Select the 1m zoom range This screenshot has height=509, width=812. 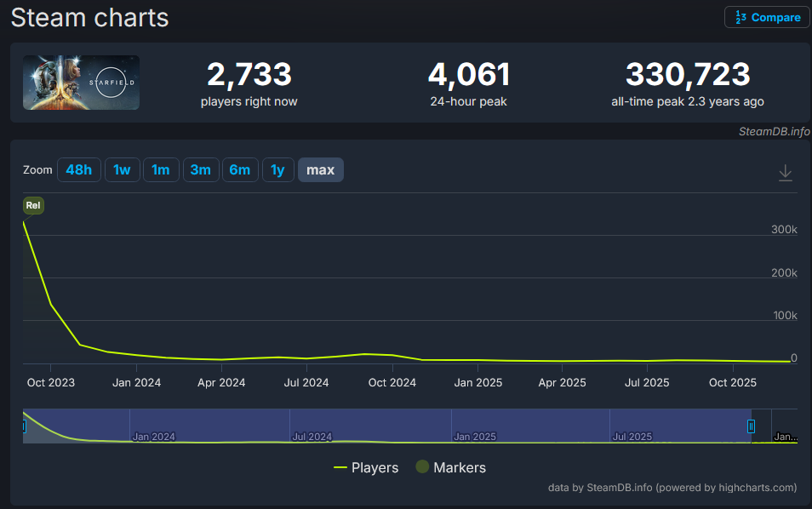point(161,170)
